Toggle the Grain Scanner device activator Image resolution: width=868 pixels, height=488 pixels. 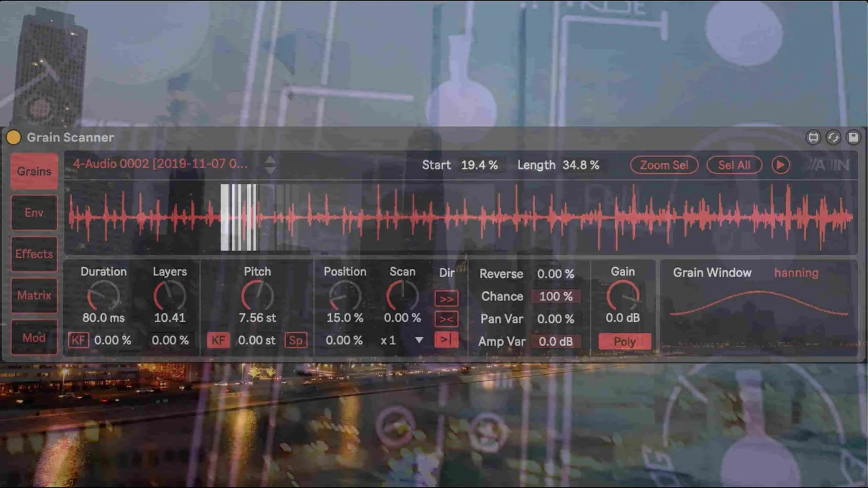tap(14, 138)
